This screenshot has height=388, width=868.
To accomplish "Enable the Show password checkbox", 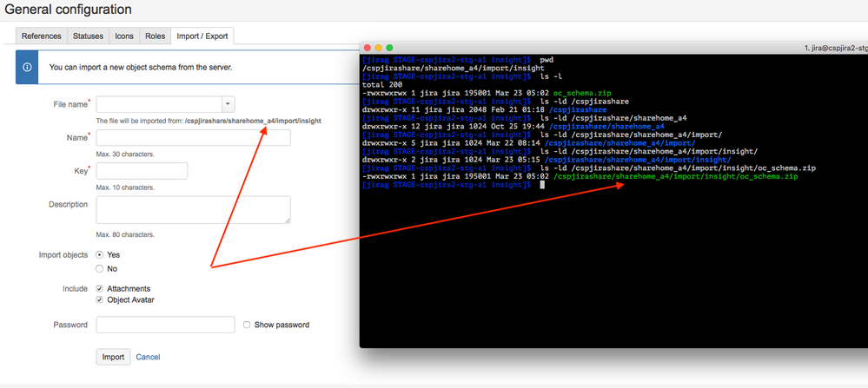I will 247,325.
